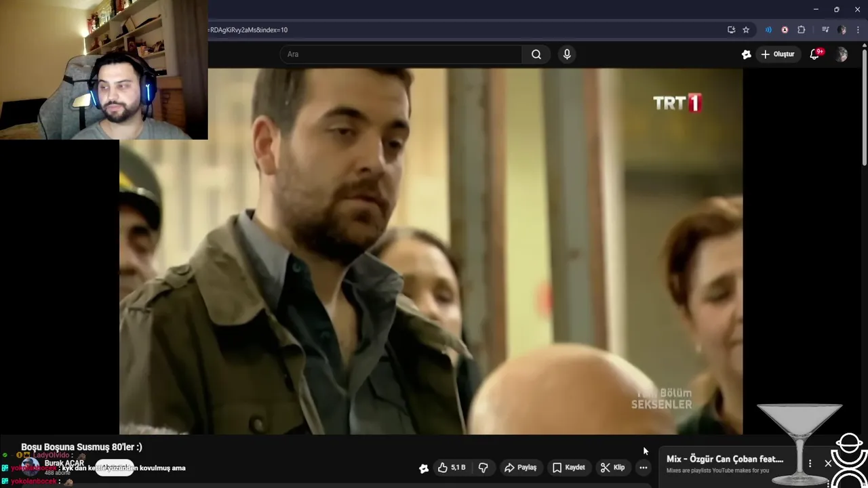This screenshot has width=868, height=488.
Task: Click the sparkle icon beside like button
Action: [424, 468]
